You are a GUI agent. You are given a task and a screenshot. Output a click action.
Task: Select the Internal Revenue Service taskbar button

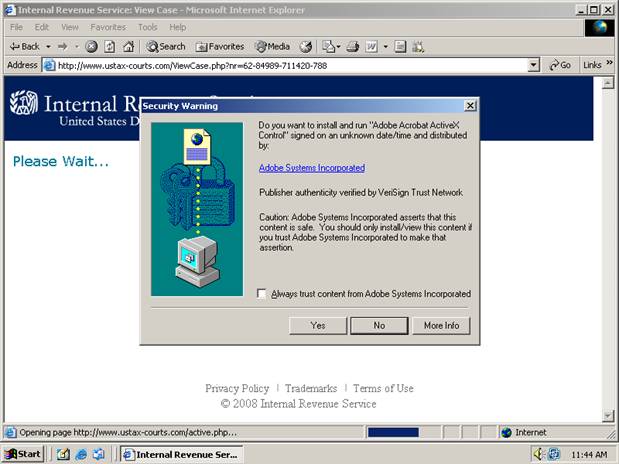tap(181, 455)
